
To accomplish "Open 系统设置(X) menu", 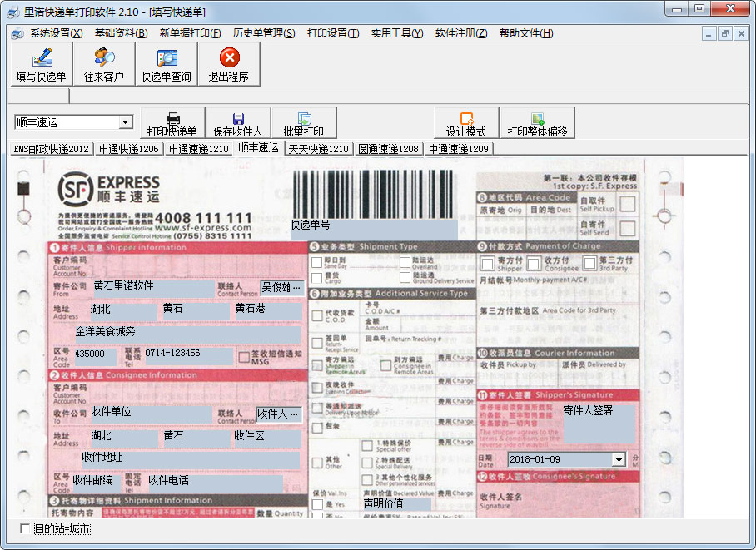I will pos(56,33).
